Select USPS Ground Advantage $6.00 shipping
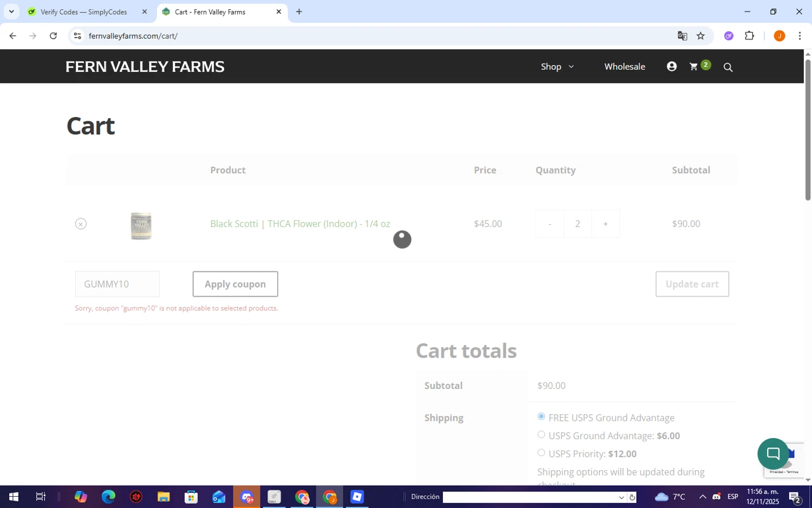Screen dimensions: 812x508 pyautogui.click(x=541, y=434)
